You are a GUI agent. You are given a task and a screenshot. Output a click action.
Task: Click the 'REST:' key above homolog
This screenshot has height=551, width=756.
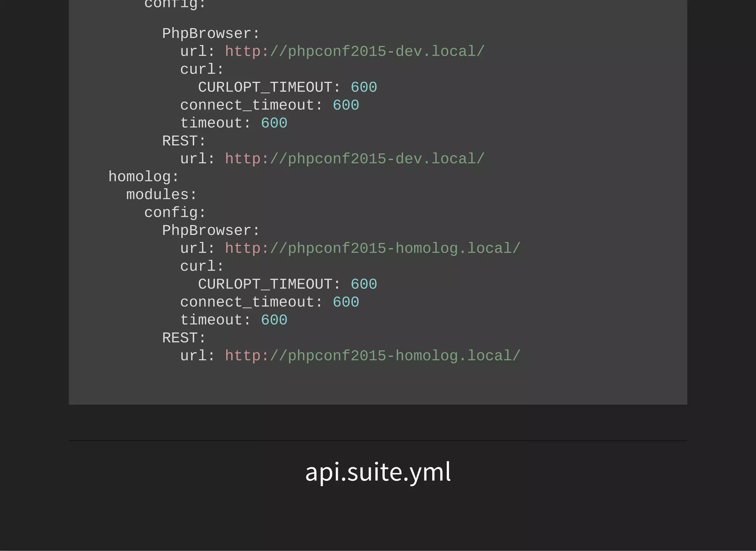[x=183, y=141]
